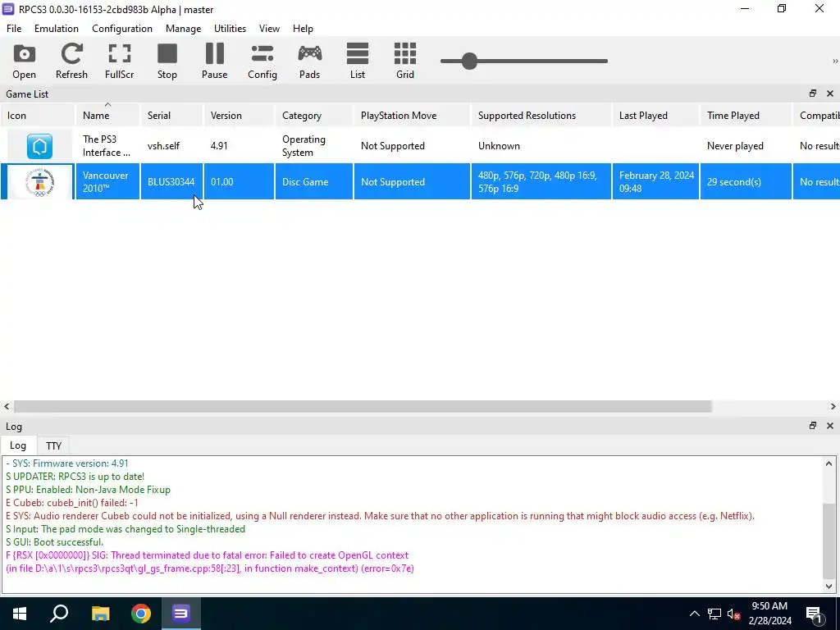Click the February 28, 2024 last played cell
840x630 pixels.
click(655, 181)
